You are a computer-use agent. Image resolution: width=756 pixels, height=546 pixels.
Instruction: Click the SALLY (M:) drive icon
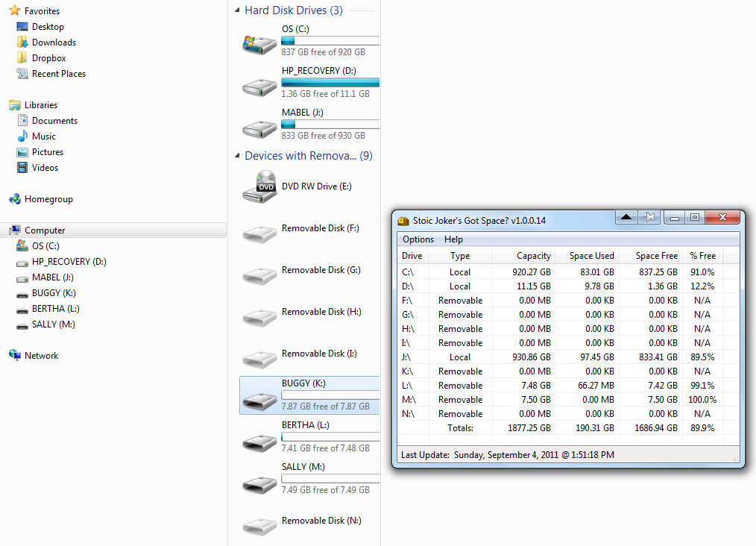(259, 480)
